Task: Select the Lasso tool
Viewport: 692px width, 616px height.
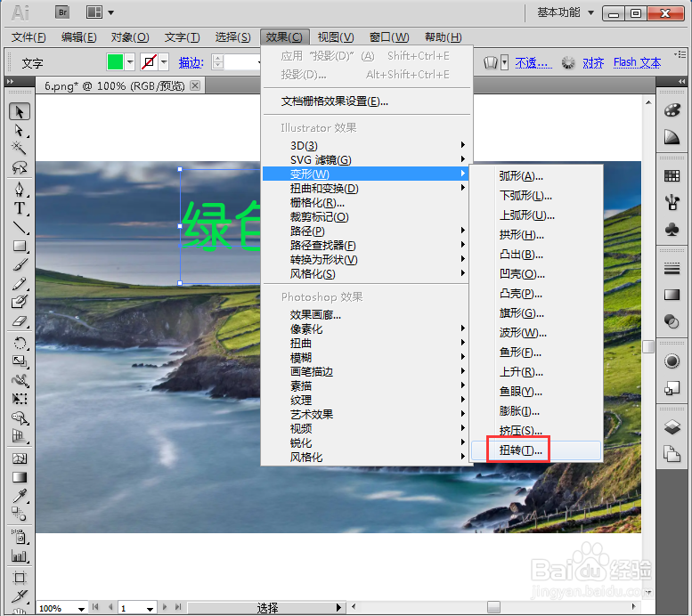Action: pyautogui.click(x=20, y=167)
